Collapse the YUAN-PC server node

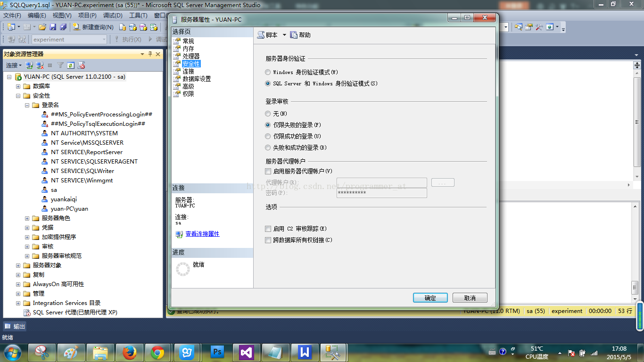click(9, 77)
